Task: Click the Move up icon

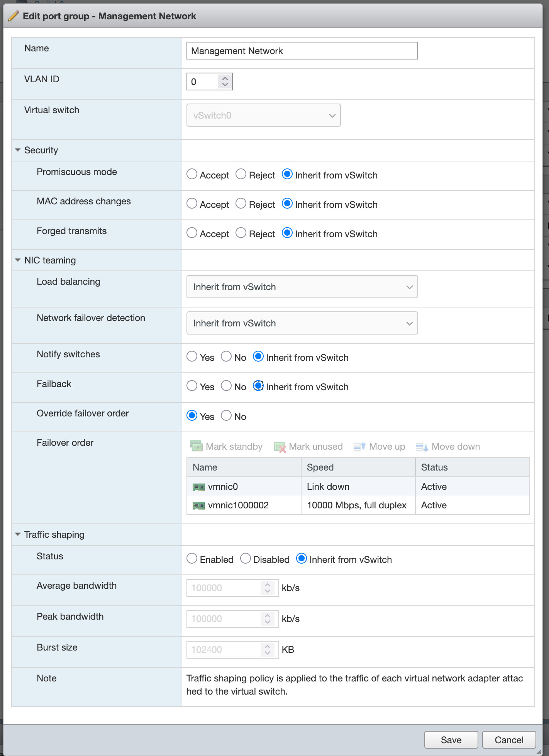Action: point(359,447)
